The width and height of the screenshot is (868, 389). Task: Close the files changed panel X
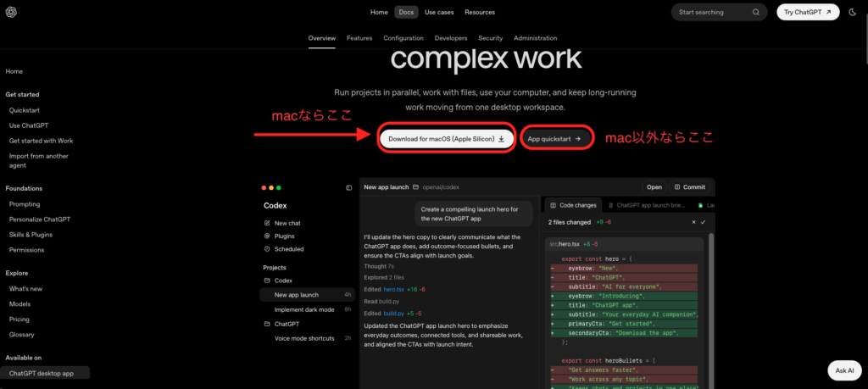(x=693, y=222)
